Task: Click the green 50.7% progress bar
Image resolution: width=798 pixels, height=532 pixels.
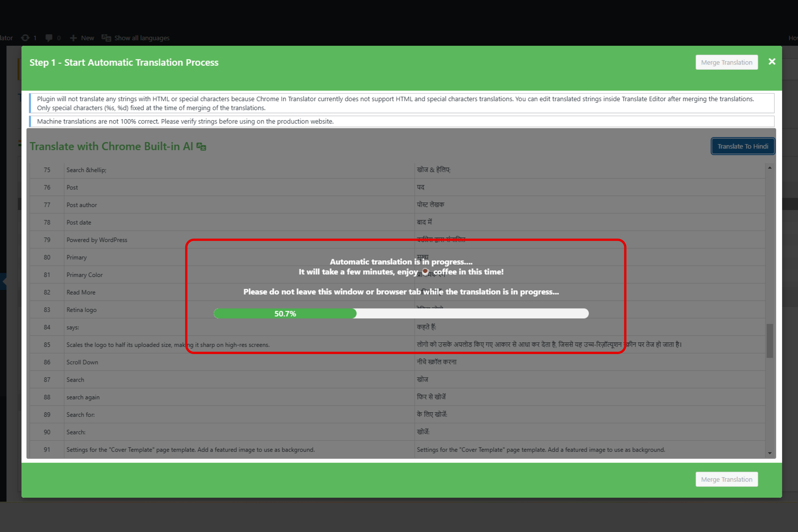Action: click(x=285, y=314)
